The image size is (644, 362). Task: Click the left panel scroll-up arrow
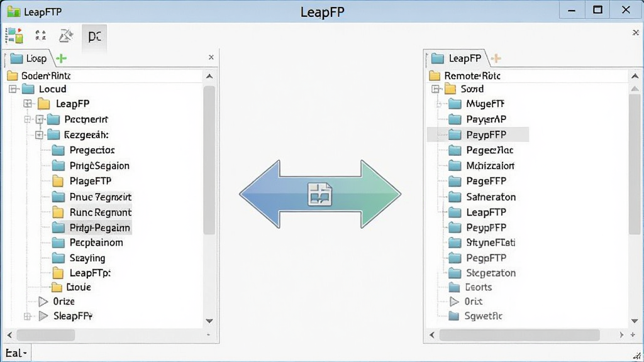click(209, 76)
